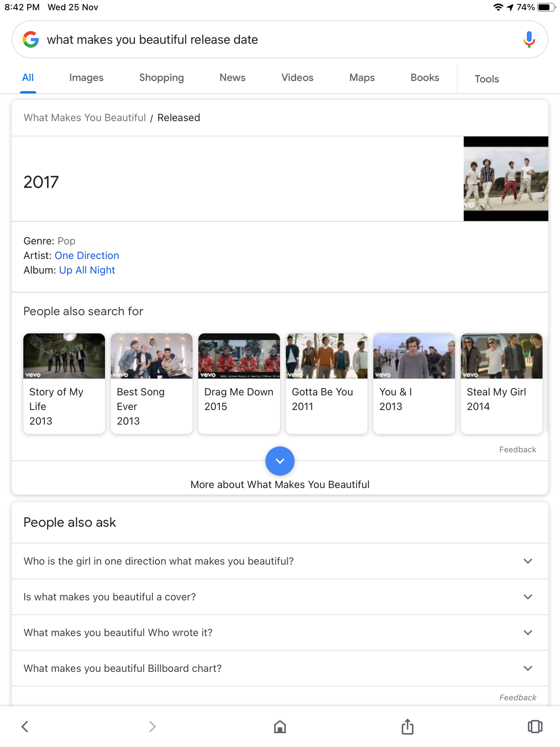Tap the microphone voice search icon
560x747 pixels.
click(x=528, y=40)
